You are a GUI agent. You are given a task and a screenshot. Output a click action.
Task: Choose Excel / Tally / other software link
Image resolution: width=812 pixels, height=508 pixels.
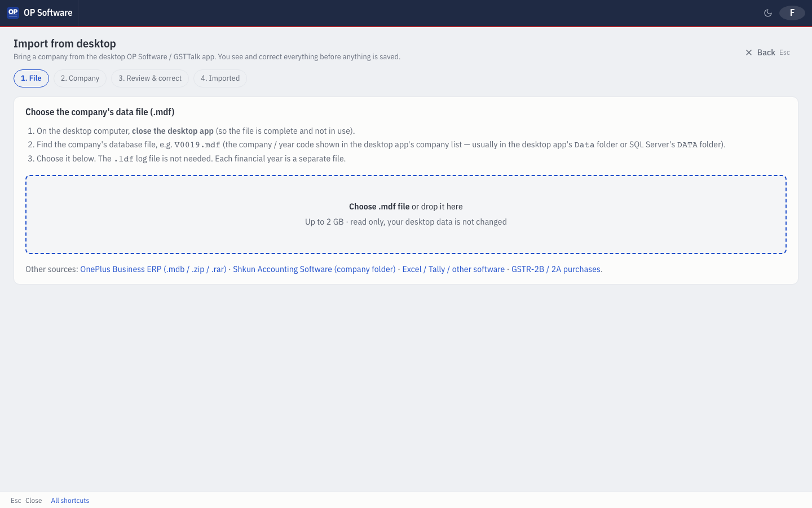453,269
